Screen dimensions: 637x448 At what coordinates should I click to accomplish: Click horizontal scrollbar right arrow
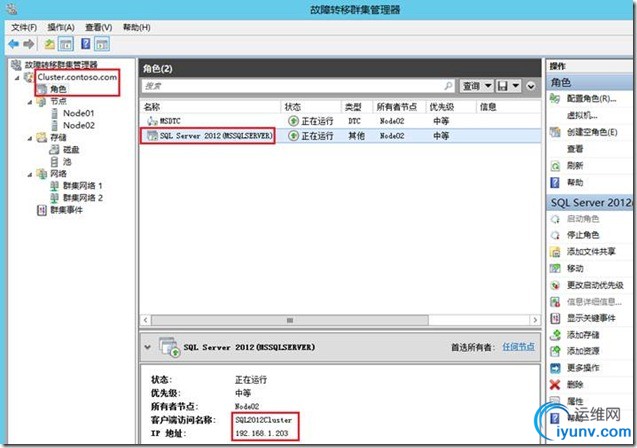[x=535, y=320]
